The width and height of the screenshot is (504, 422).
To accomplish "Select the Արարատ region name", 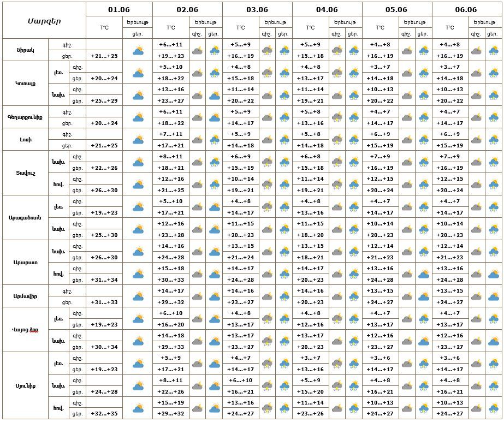I will click(x=26, y=262).
